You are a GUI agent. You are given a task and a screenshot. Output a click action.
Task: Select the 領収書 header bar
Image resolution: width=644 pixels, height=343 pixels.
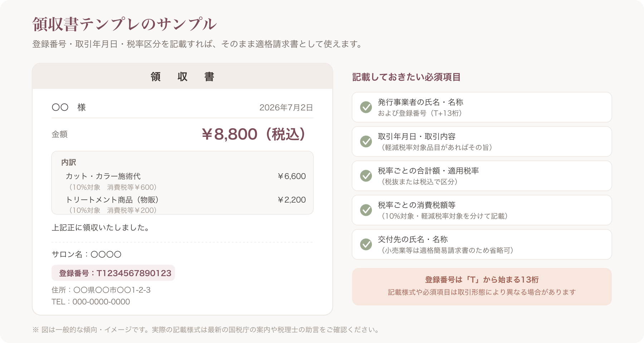point(182,76)
